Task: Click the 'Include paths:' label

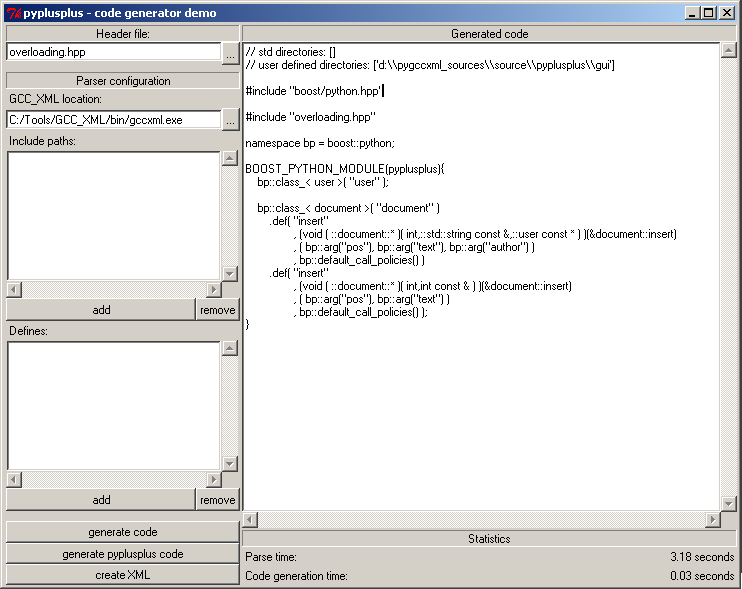Action: tap(42, 141)
